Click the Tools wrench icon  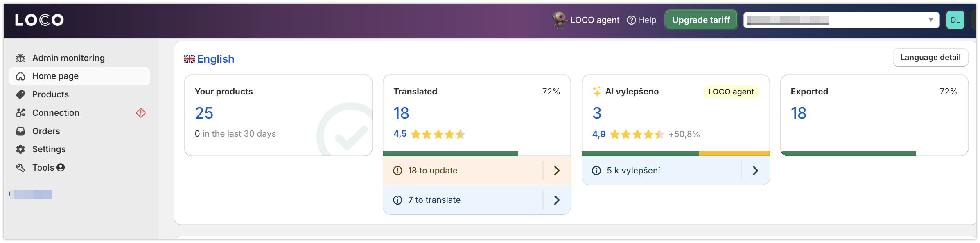pyautogui.click(x=20, y=168)
